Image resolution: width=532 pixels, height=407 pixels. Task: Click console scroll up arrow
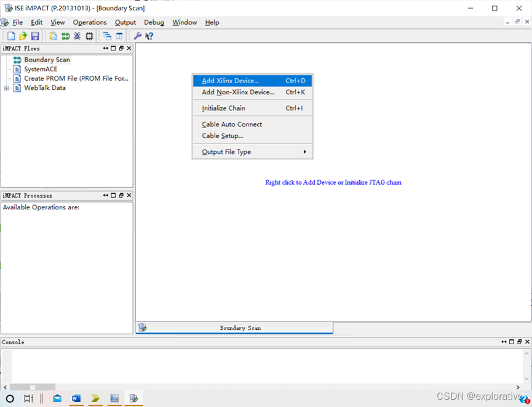point(526,353)
